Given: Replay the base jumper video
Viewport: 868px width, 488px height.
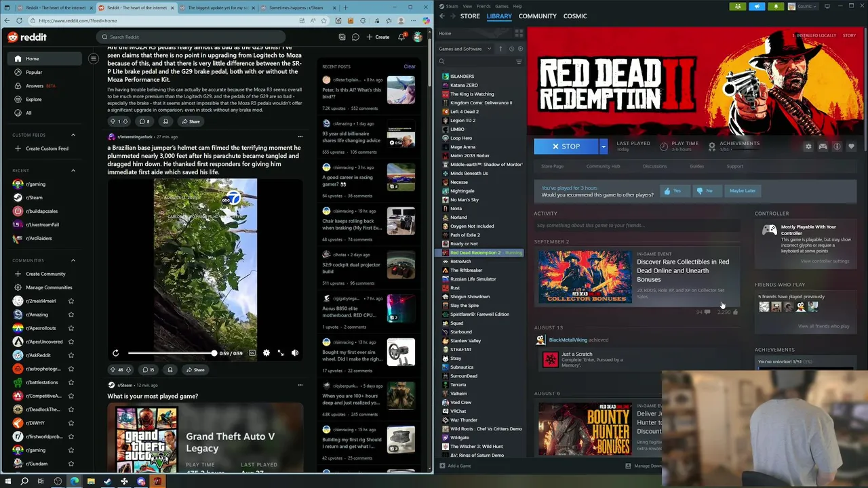Looking at the screenshot, I should tap(116, 353).
